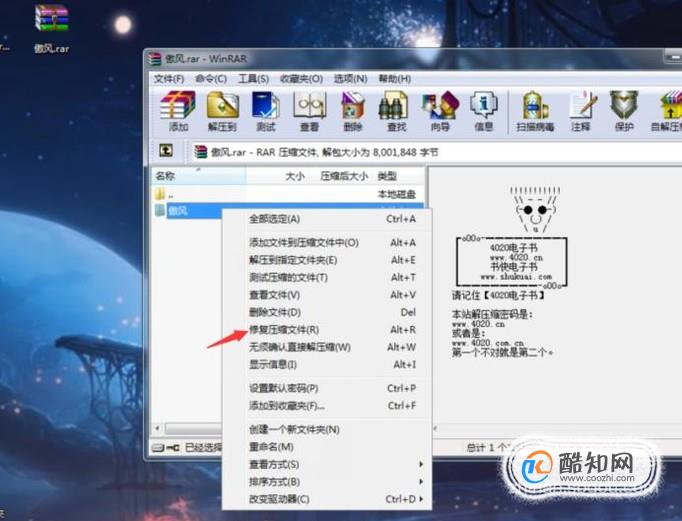Choose 修复压缩文件(R) in the context menu
The width and height of the screenshot is (682, 521).
327,330
